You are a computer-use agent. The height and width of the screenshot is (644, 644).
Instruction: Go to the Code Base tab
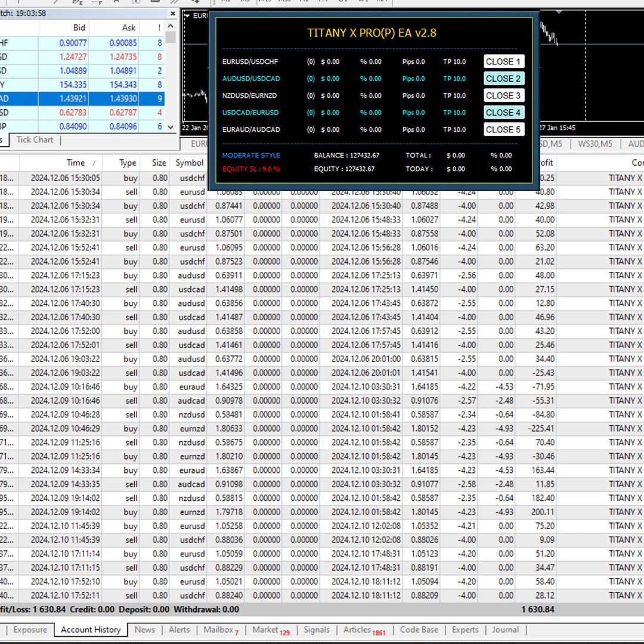point(419,630)
